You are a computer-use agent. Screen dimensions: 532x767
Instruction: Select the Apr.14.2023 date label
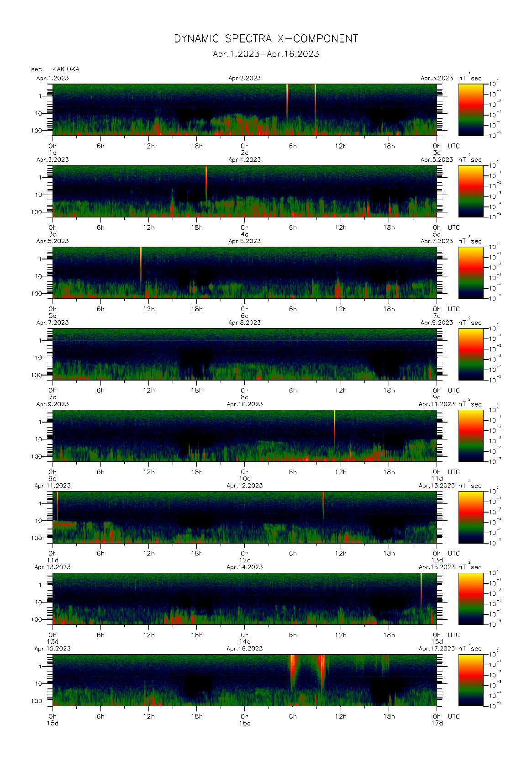[245, 567]
